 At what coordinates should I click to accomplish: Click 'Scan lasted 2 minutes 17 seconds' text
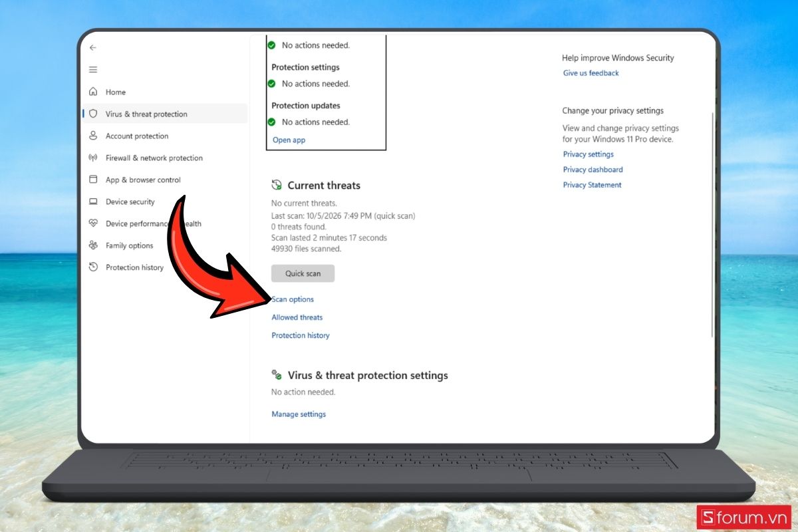329,237
